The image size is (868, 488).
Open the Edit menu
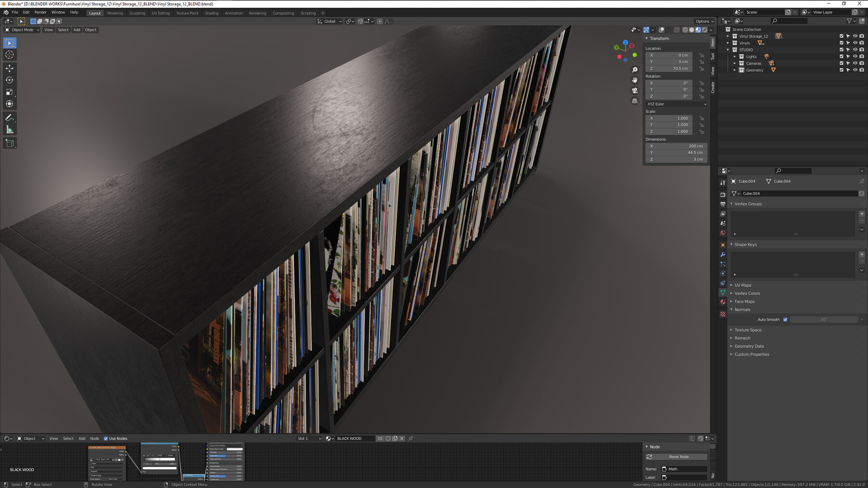(26, 12)
